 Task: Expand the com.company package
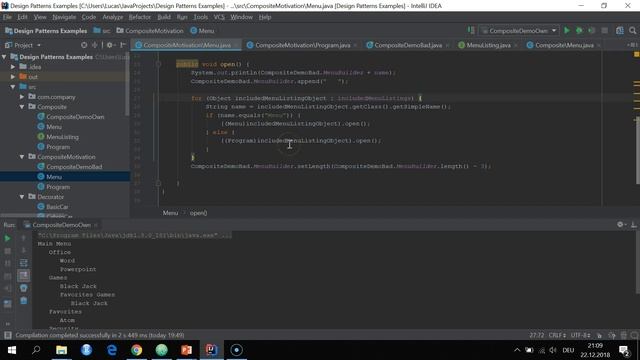click(x=22, y=97)
